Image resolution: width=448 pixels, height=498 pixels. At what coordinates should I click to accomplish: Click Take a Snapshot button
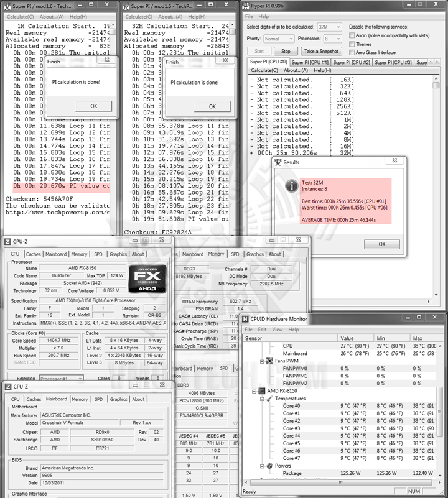click(321, 51)
